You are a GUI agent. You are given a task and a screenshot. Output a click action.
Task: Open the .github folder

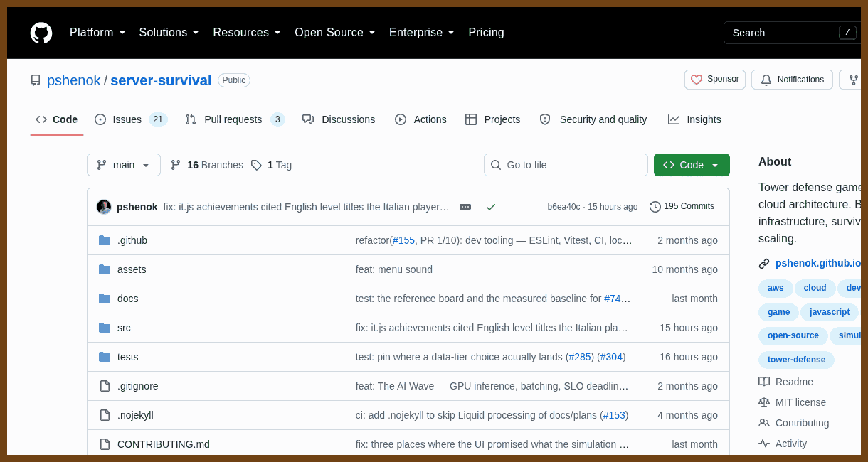tap(132, 240)
